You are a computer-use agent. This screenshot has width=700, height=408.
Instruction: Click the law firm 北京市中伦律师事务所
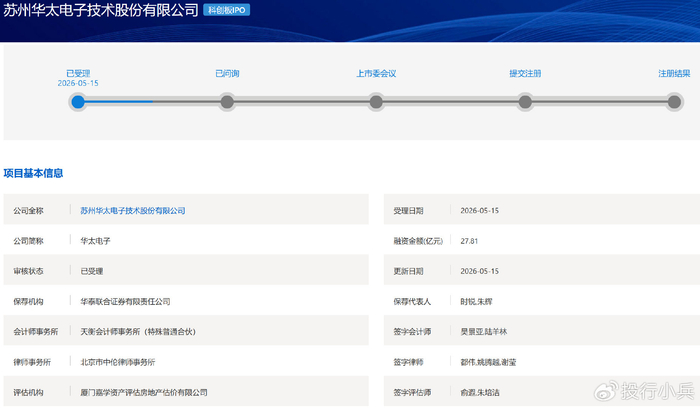(117, 362)
